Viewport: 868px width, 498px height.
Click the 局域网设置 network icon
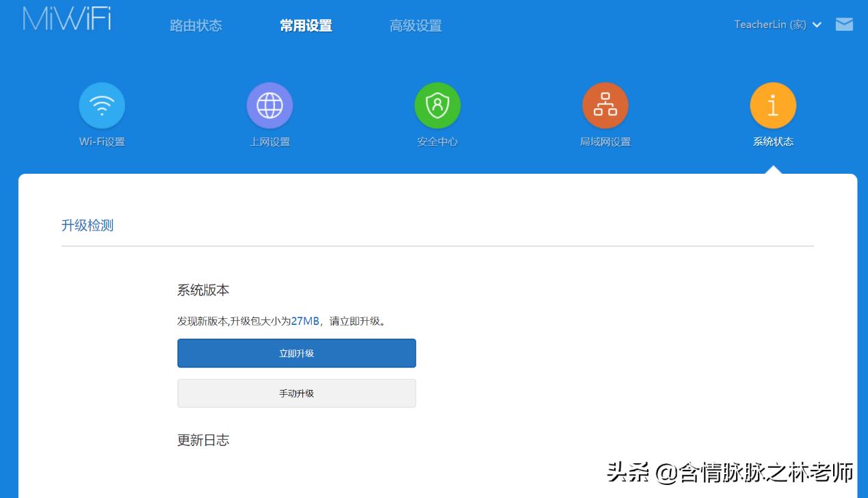[x=605, y=105]
